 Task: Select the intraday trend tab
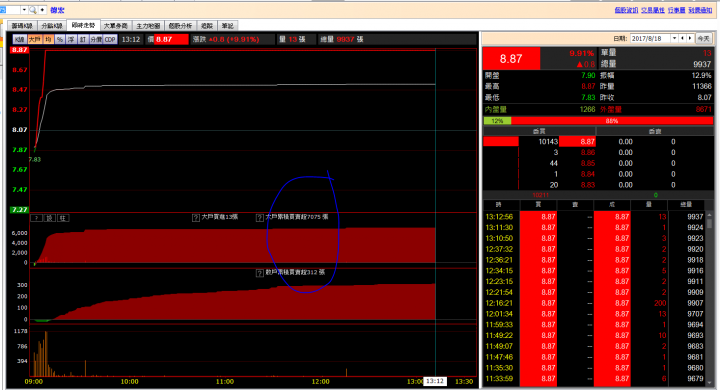(x=83, y=25)
